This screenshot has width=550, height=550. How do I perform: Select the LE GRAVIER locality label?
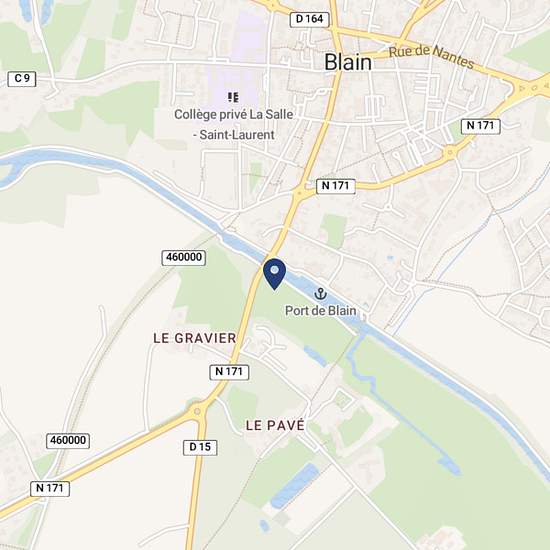(x=195, y=338)
